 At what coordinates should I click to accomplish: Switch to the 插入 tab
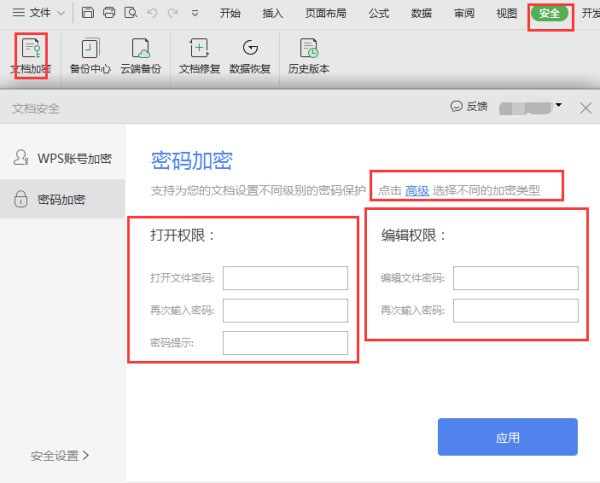click(x=272, y=13)
